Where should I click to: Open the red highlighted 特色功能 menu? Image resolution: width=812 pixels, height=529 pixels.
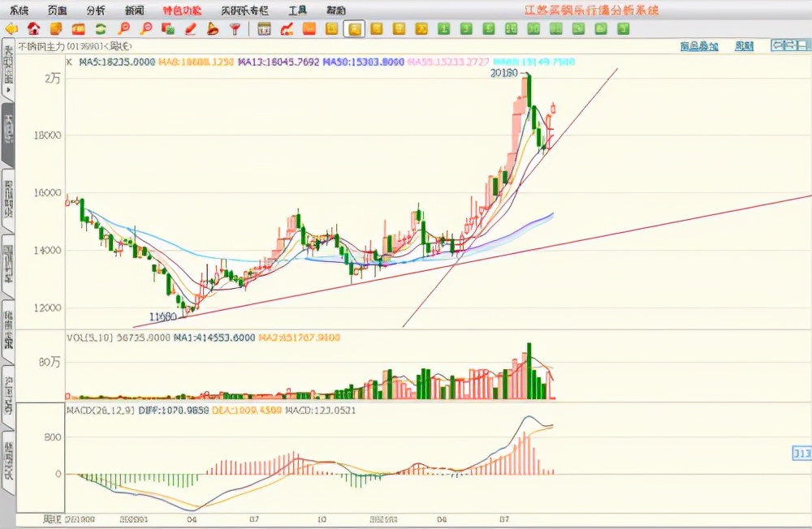pyautogui.click(x=182, y=11)
